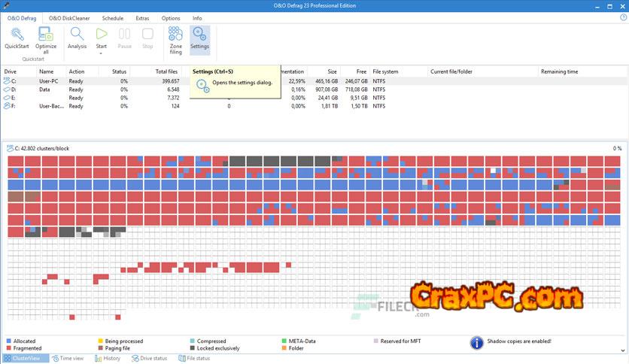Click the Start play icon

(x=102, y=34)
